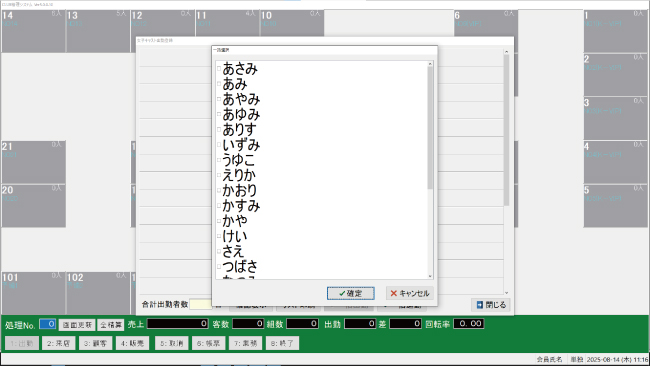Click the date and time in status bar
650x366 pixels.
coord(617,359)
